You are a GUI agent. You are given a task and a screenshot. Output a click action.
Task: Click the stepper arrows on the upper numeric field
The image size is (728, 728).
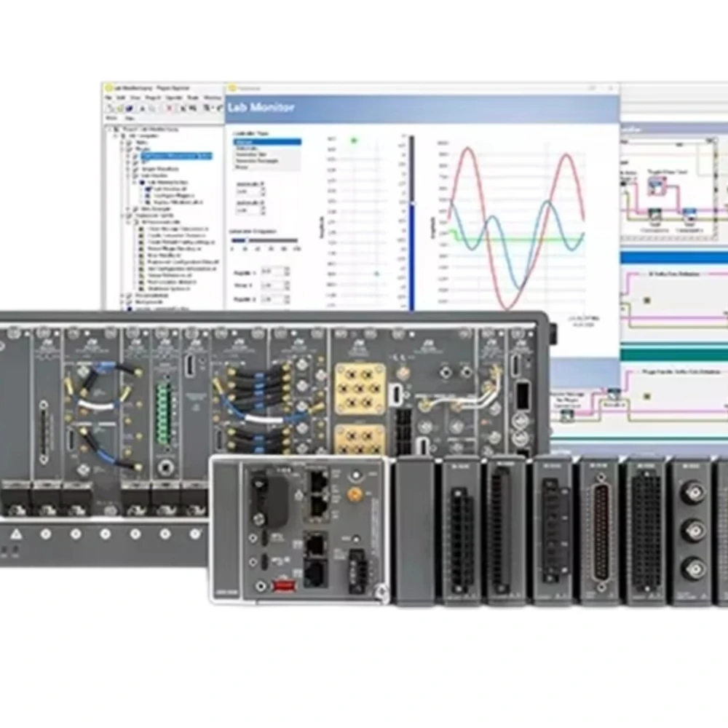coord(263,191)
